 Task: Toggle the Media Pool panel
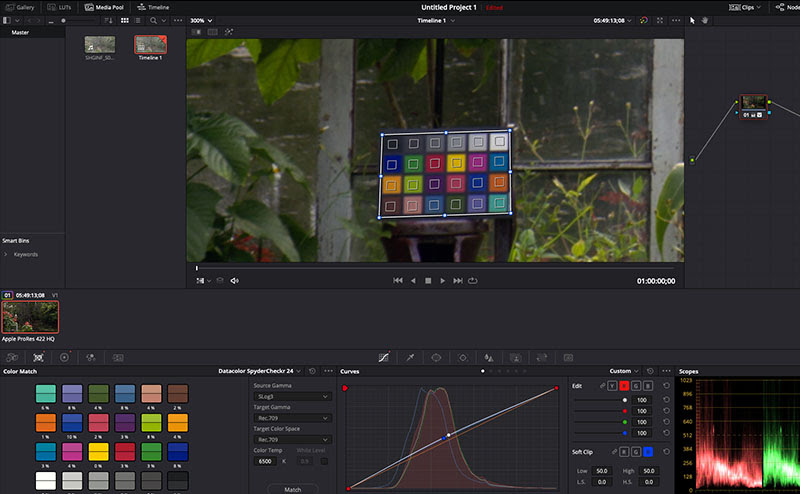[x=104, y=7]
